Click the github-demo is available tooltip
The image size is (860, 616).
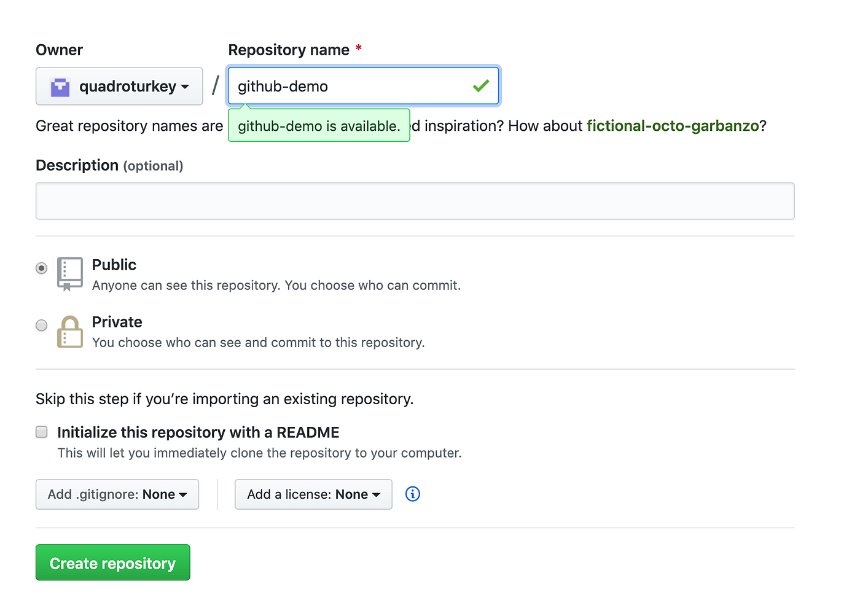click(319, 126)
